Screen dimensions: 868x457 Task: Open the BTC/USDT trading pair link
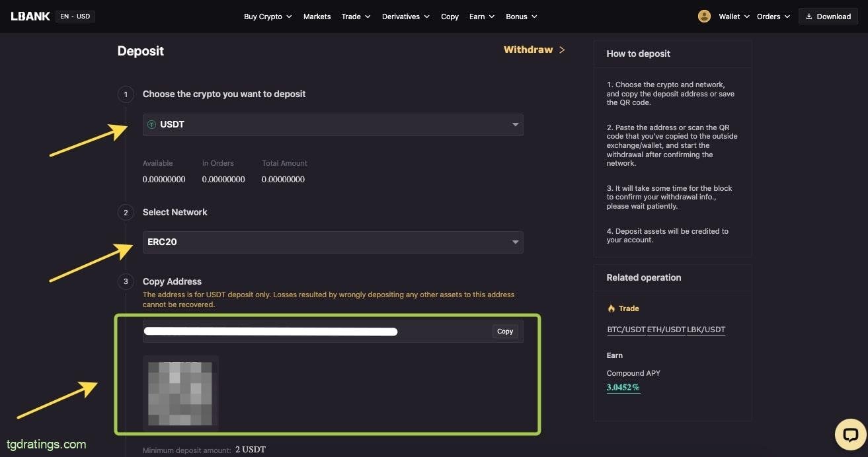626,330
